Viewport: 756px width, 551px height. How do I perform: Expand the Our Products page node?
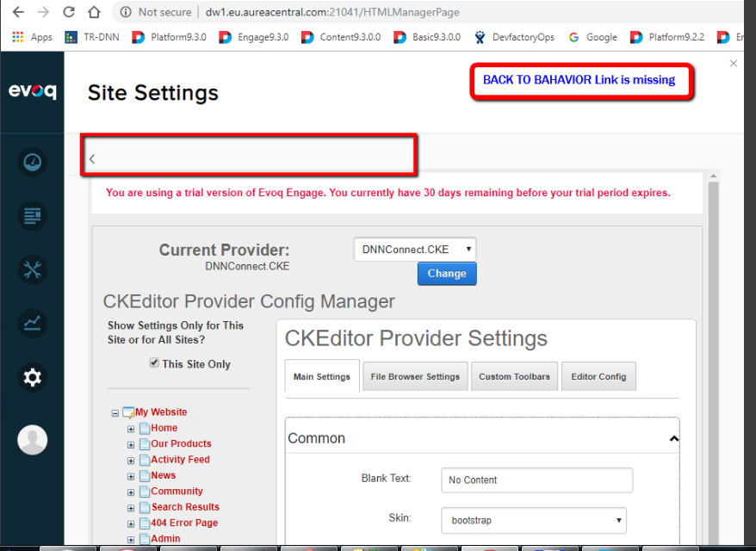[130, 443]
